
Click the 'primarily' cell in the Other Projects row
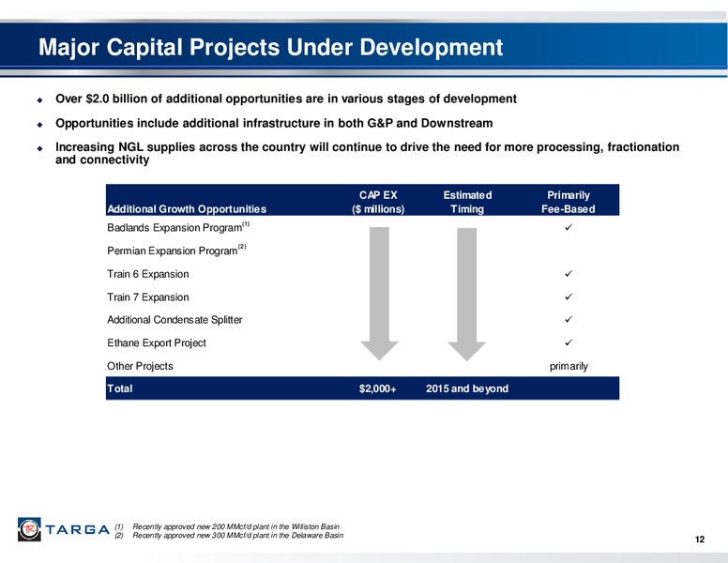pyautogui.click(x=569, y=366)
